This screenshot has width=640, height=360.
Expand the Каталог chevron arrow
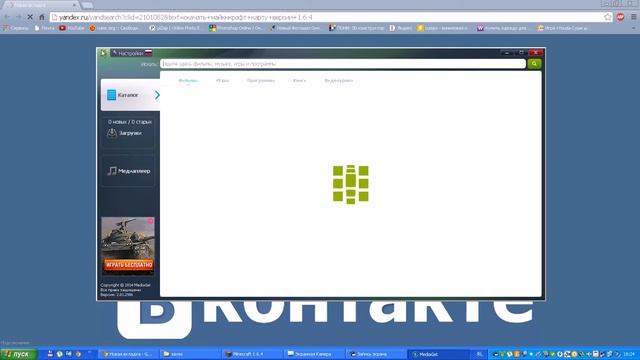coord(157,95)
